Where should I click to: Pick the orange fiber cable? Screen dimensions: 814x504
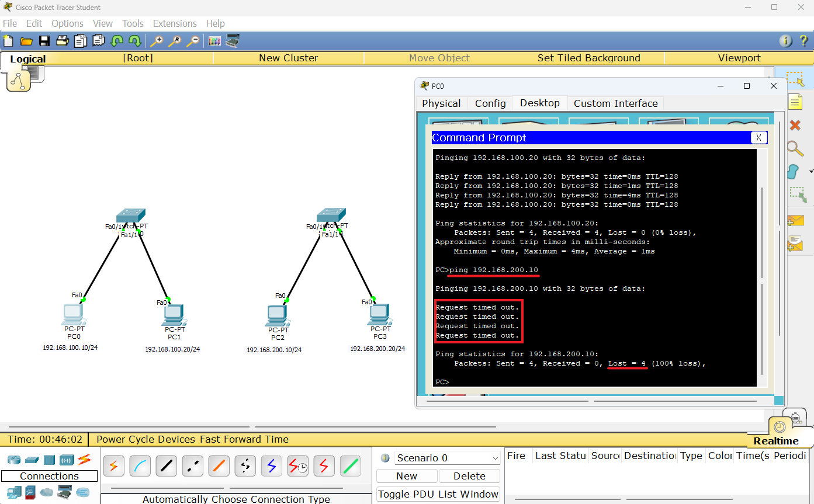(219, 466)
